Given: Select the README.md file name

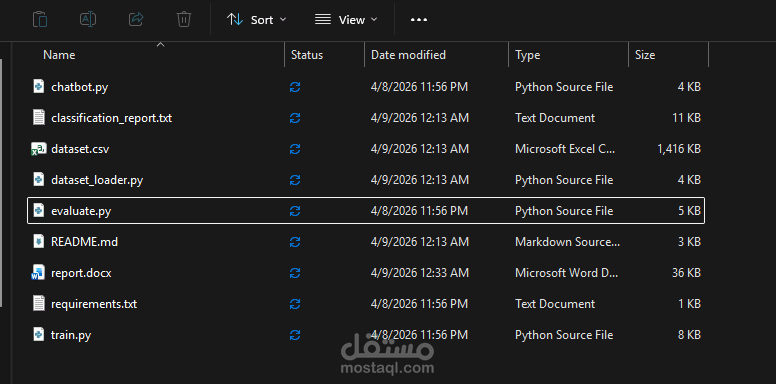Looking at the screenshot, I should [85, 242].
